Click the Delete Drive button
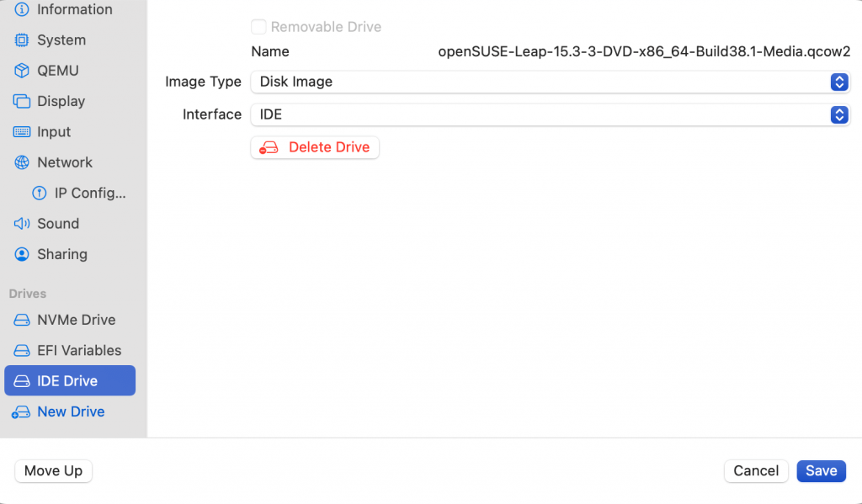 coord(315,147)
